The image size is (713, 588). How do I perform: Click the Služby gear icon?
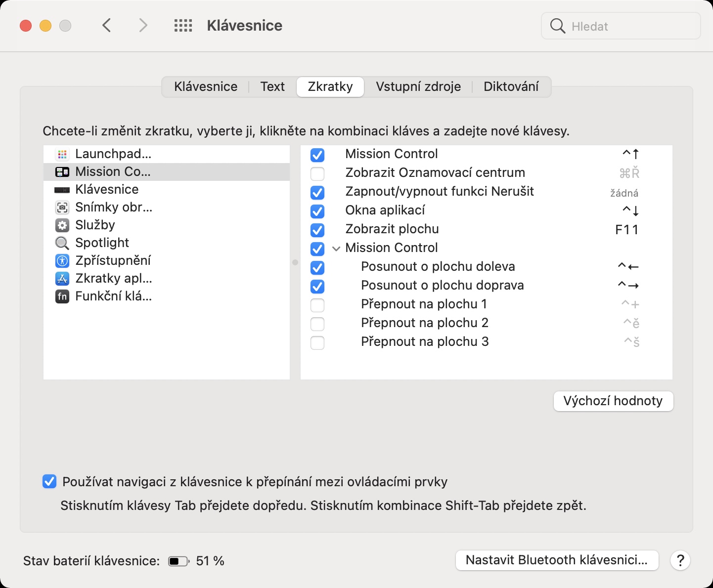tap(62, 225)
